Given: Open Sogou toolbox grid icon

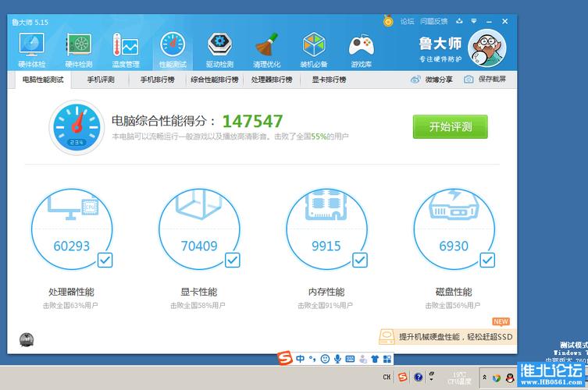Looking at the screenshot, I should [387, 359].
